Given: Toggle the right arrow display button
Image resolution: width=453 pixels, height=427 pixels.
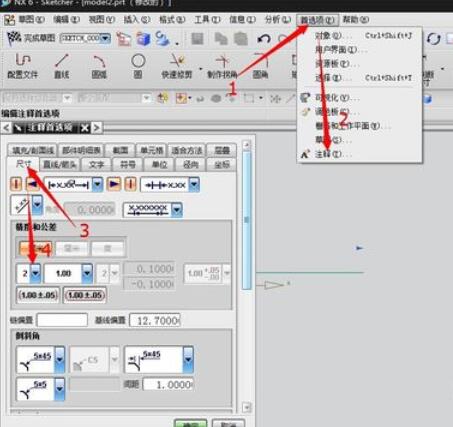Looking at the screenshot, I should click(114, 184).
